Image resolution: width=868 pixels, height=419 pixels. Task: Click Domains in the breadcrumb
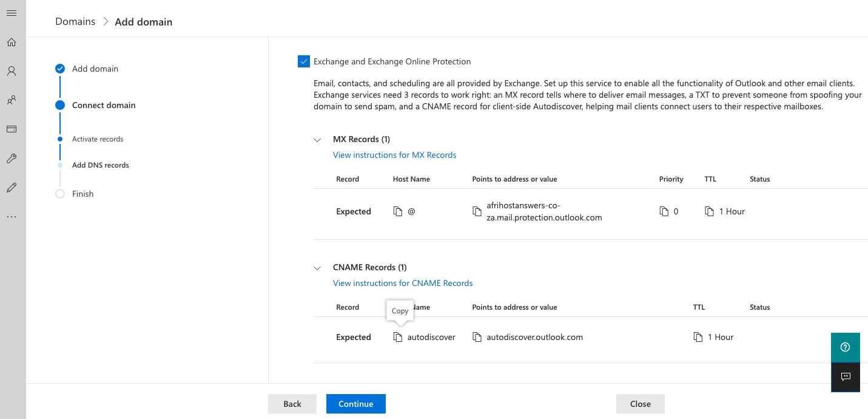[75, 22]
